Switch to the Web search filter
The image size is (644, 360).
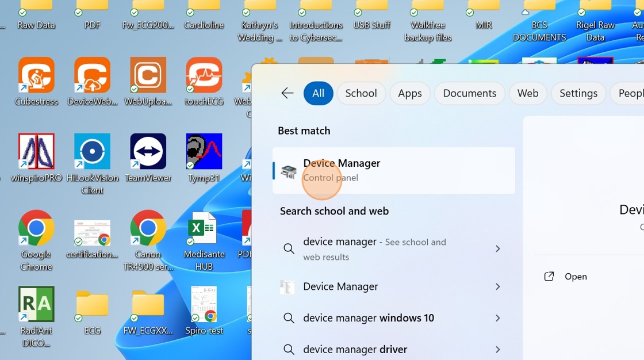tap(528, 93)
